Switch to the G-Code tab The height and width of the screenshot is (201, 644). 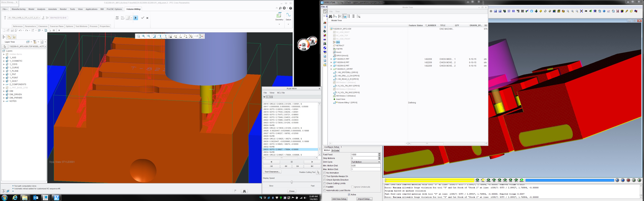[x=335, y=151]
